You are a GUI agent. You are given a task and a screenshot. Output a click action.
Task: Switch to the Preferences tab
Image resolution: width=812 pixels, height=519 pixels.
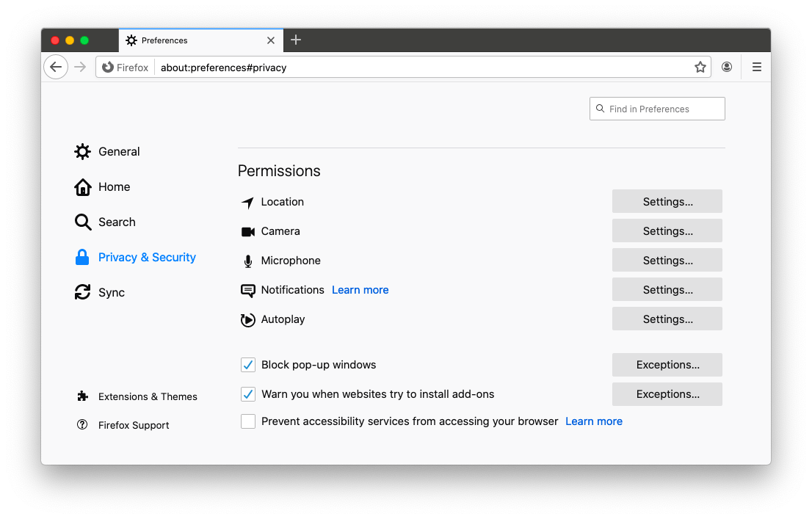tap(191, 40)
